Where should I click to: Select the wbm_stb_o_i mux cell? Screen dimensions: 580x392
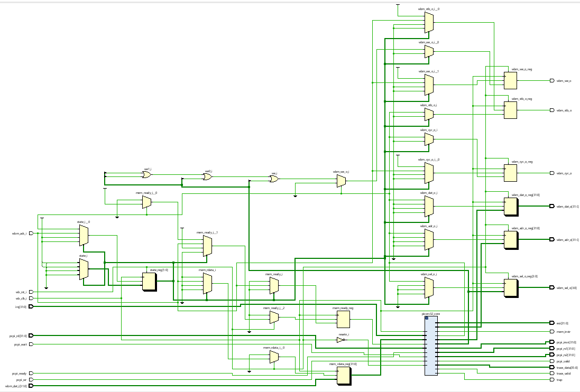point(429,114)
